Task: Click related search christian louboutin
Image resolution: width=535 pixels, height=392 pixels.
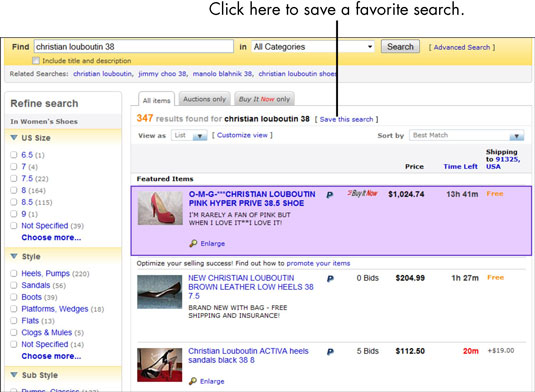Action: (102, 74)
